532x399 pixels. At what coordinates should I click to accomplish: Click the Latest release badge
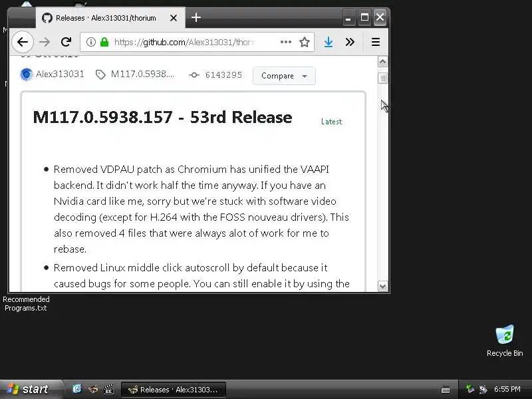(331, 122)
